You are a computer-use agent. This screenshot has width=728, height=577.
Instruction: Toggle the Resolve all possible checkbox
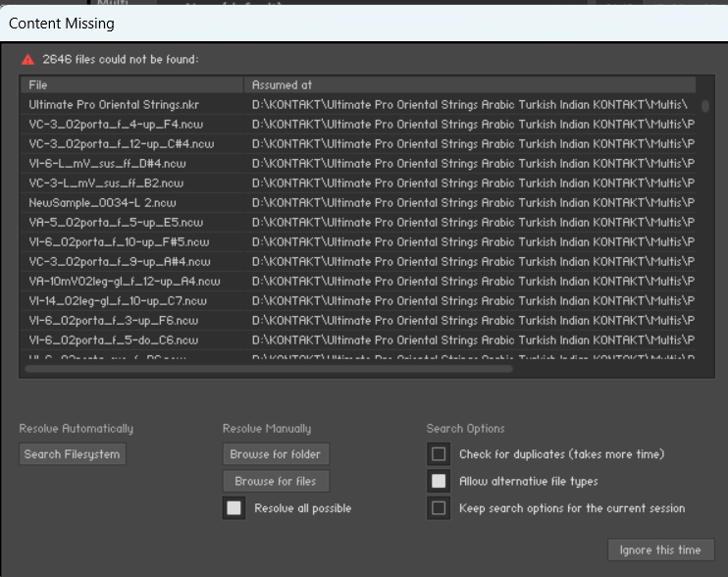click(x=234, y=508)
